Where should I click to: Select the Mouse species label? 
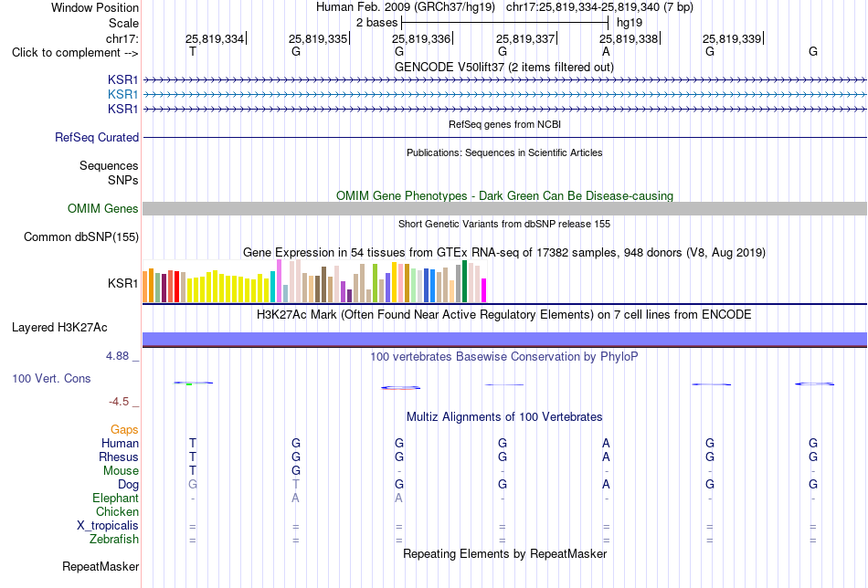pos(121,471)
